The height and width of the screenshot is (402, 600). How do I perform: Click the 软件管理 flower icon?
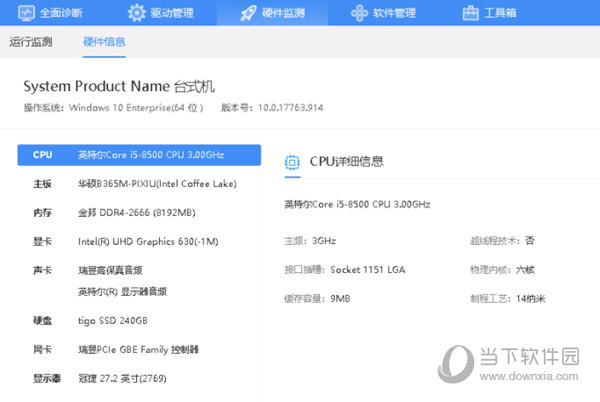pos(359,13)
